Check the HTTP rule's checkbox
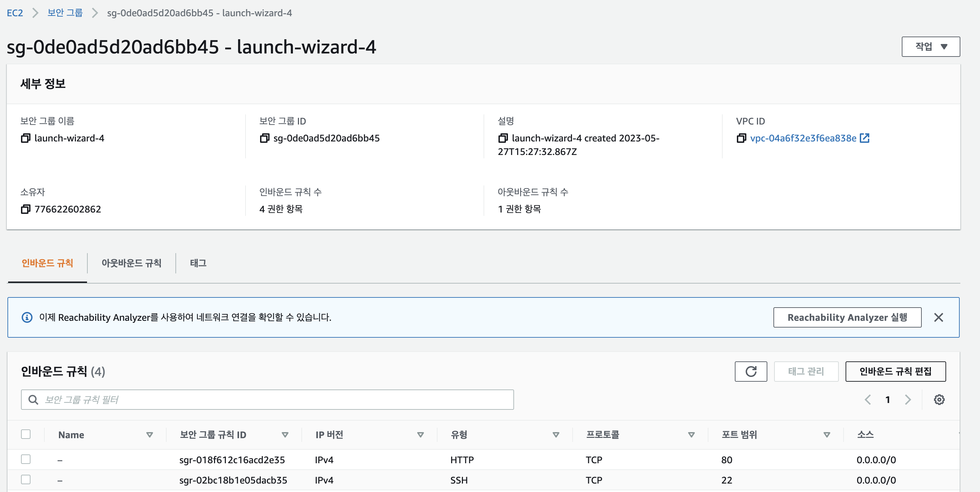This screenshot has height=492, width=980. click(25, 459)
